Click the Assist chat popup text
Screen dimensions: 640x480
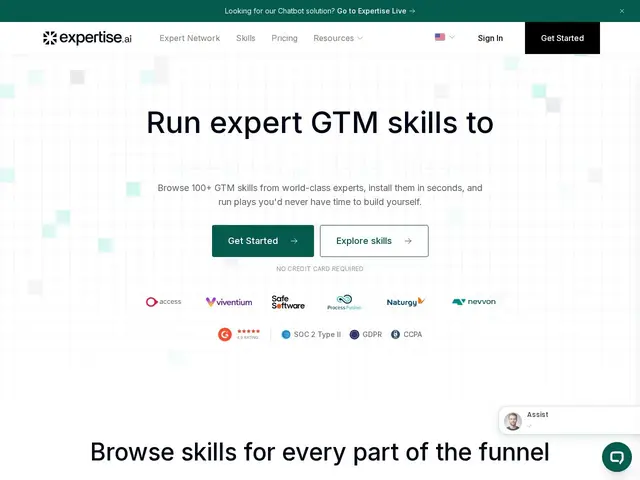tap(537, 414)
